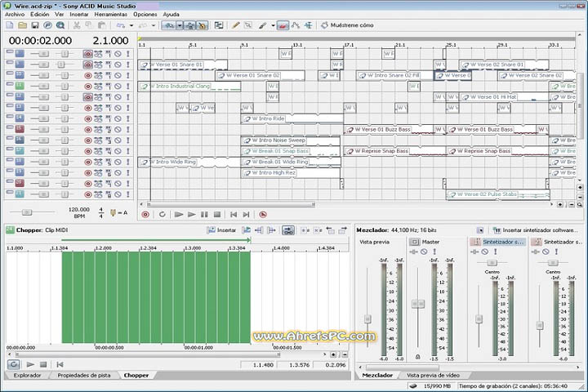Click the 120.000 BPM tempo value
588x392 pixels.
click(x=78, y=209)
